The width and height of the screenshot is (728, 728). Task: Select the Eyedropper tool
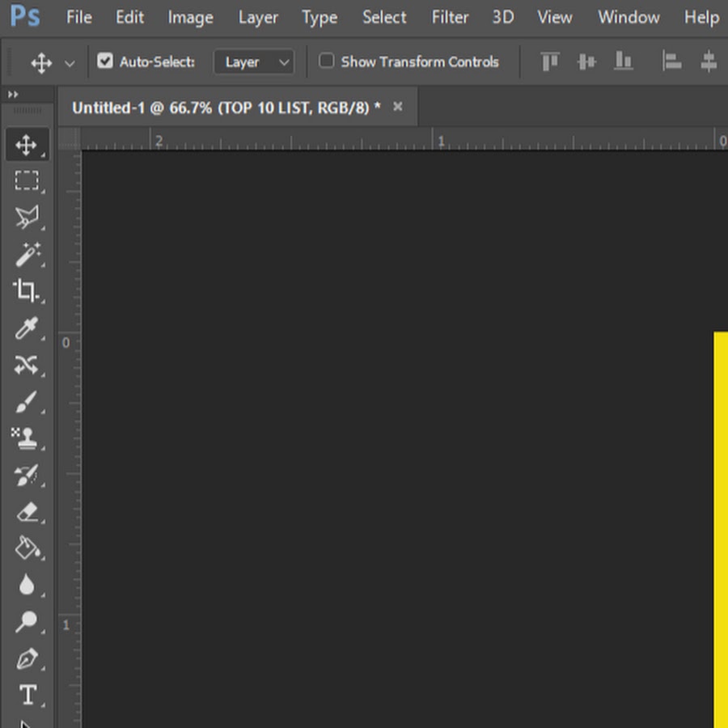point(27,328)
